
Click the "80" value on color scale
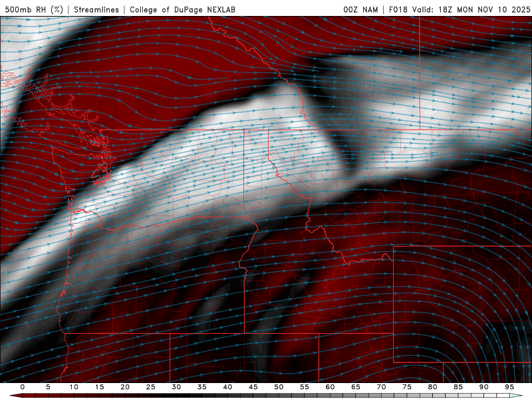click(433, 387)
